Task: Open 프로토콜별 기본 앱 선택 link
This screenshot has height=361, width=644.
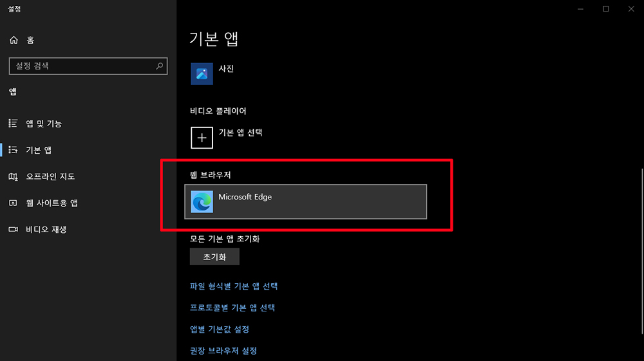Action: tap(232, 308)
